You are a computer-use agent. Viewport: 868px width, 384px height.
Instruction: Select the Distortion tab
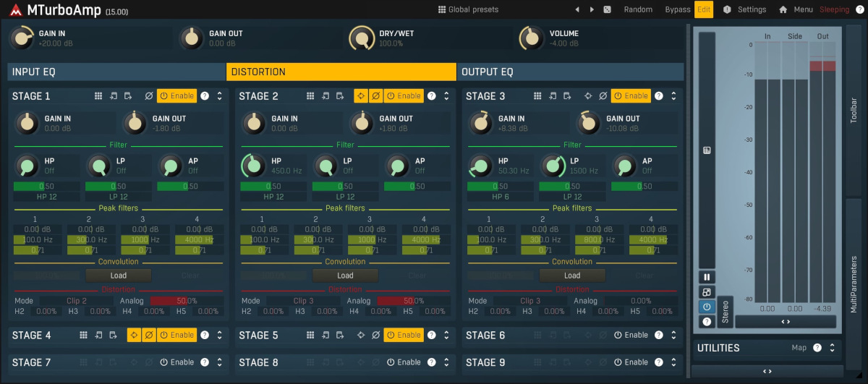point(341,72)
